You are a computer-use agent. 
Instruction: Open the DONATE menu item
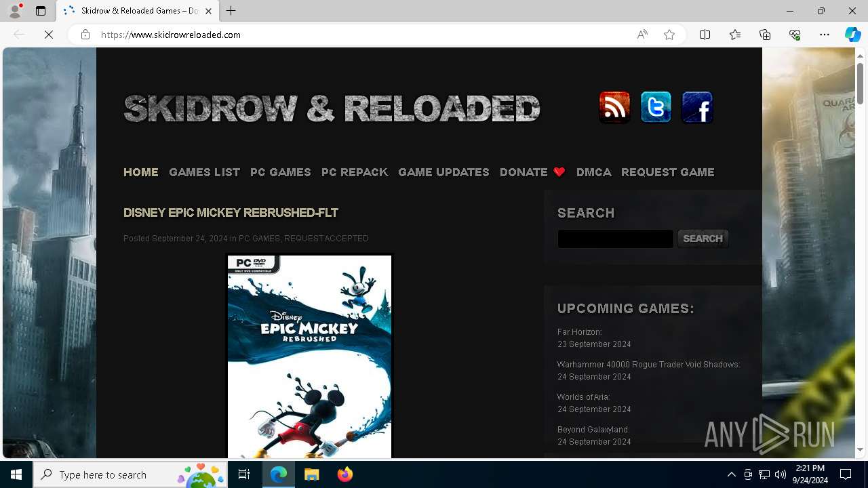532,172
